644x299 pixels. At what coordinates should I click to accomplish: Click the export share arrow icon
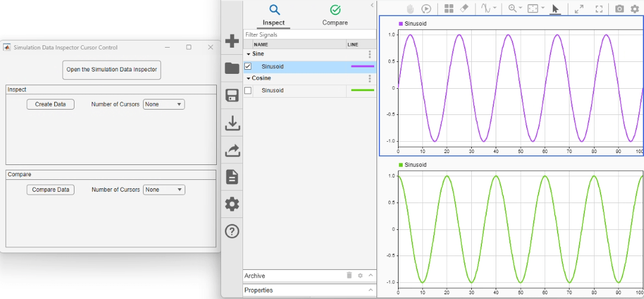232,151
